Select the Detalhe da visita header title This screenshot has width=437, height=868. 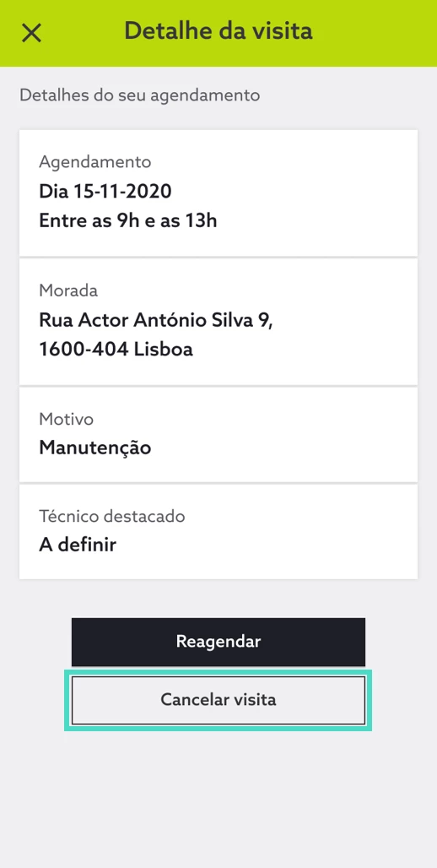(218, 30)
